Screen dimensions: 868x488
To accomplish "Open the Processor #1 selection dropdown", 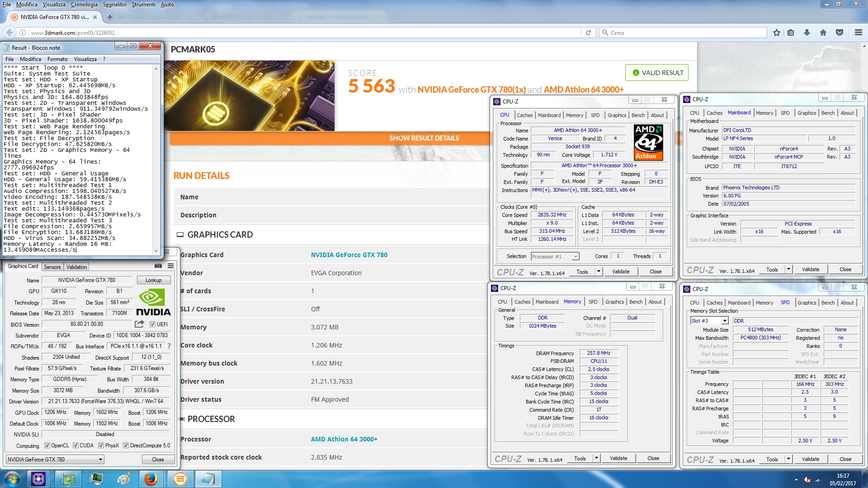I will tap(555, 257).
